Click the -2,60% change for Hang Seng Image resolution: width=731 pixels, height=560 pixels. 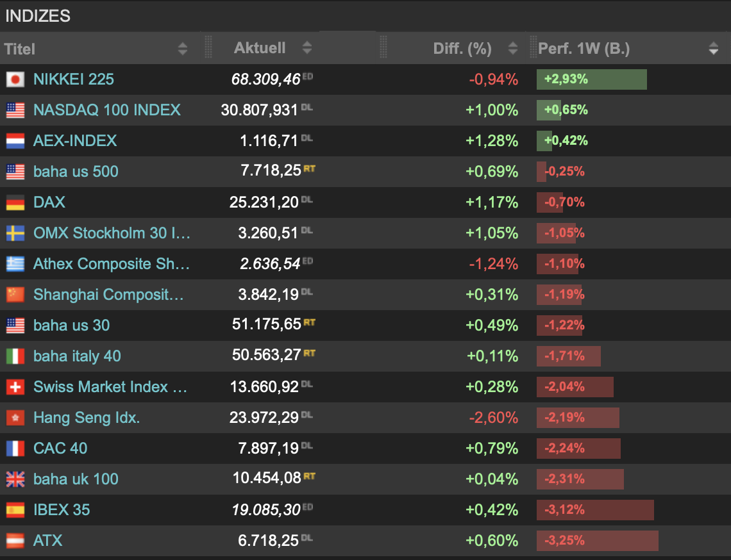[x=494, y=418]
